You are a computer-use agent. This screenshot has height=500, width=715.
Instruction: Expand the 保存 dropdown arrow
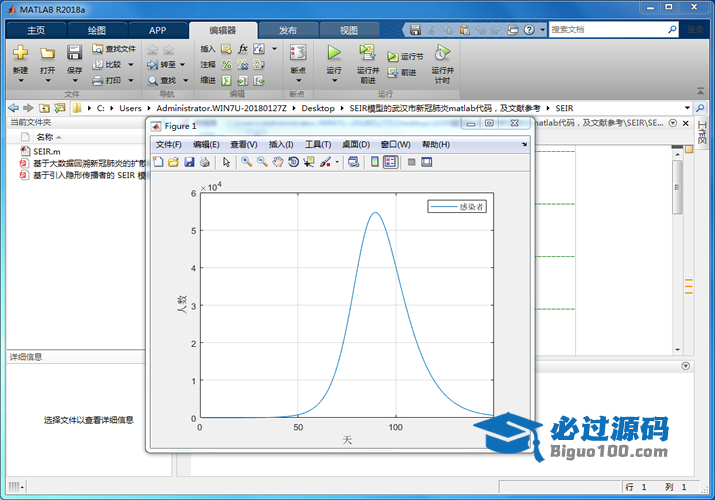pos(75,81)
